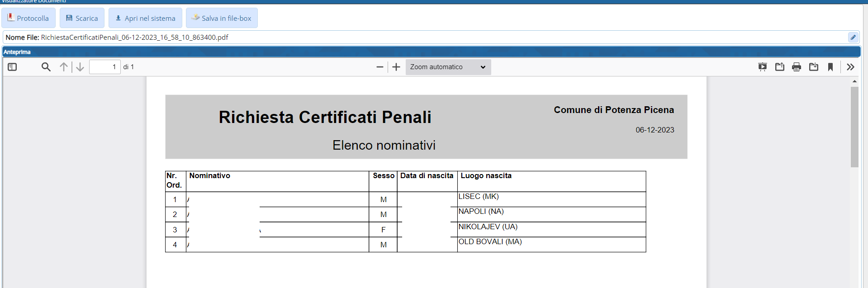Click the Scarica button
This screenshot has width=868, height=288.
point(82,18)
